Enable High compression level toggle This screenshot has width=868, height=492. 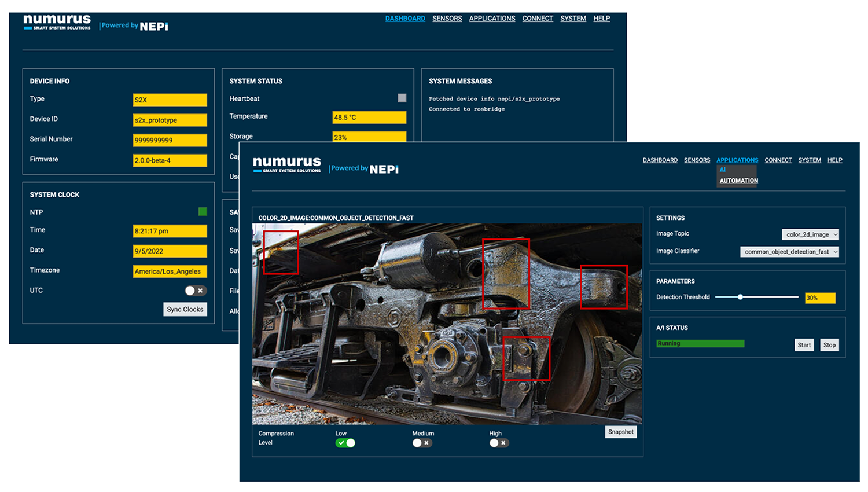[498, 443]
